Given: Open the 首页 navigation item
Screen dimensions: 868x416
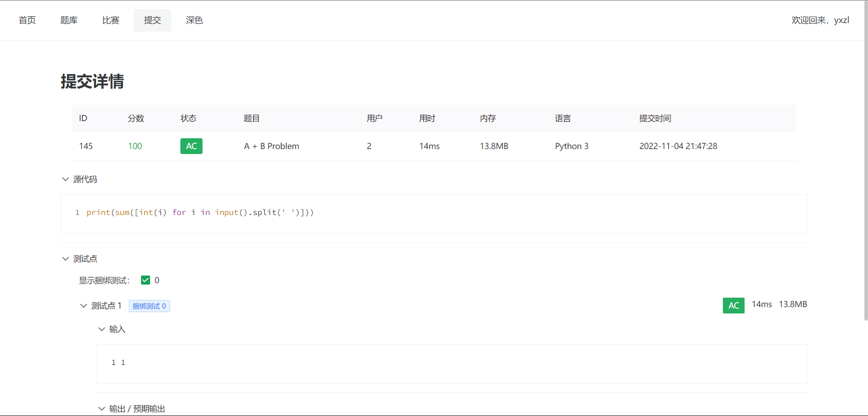Looking at the screenshot, I should click(x=27, y=20).
